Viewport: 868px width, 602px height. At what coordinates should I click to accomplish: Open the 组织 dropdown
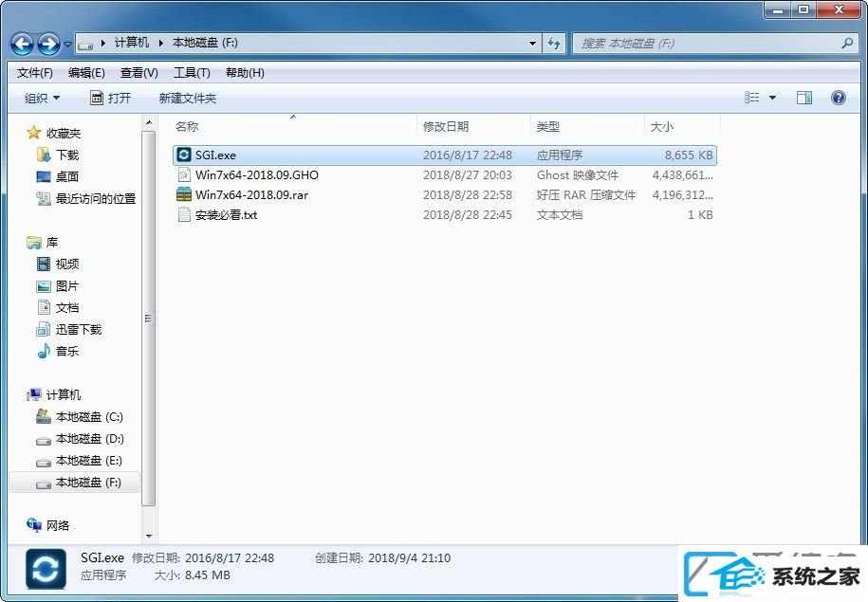42,98
